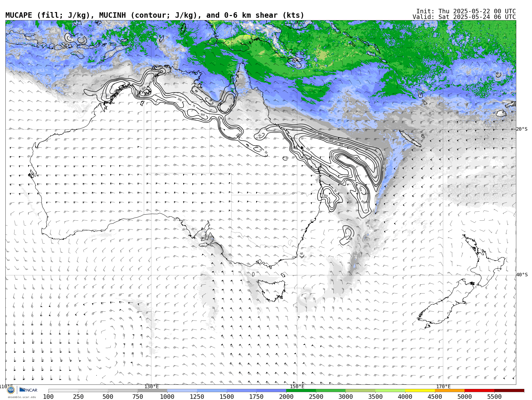Pick the dark green 2000–2500 colorbar swatch

pos(301,391)
